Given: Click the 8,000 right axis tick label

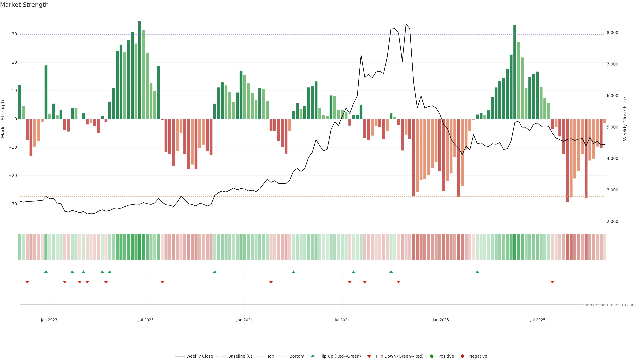Looking at the screenshot, I should tap(612, 33).
